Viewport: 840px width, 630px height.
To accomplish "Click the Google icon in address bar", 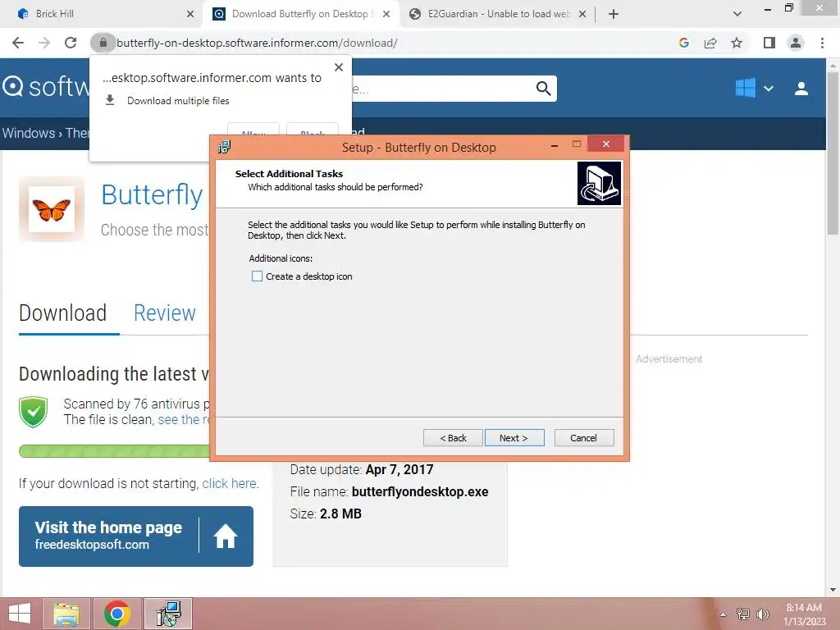I will tap(683, 43).
